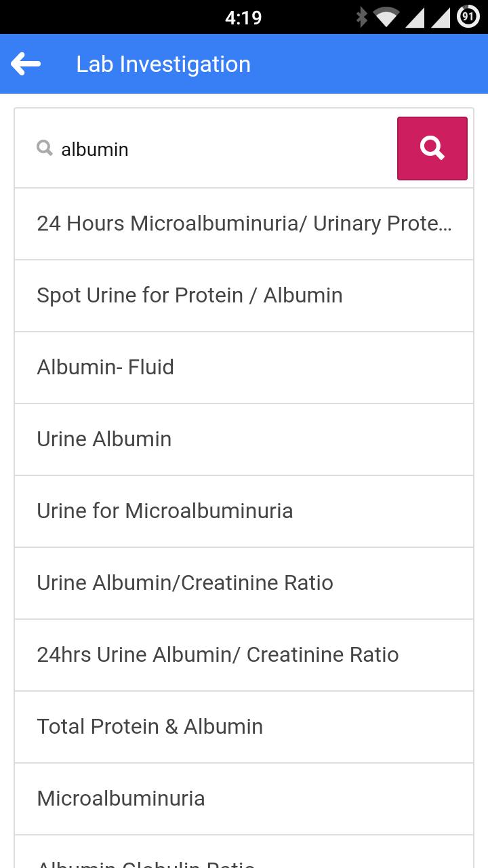Tap the Bluetooth status icon

pyautogui.click(x=362, y=17)
